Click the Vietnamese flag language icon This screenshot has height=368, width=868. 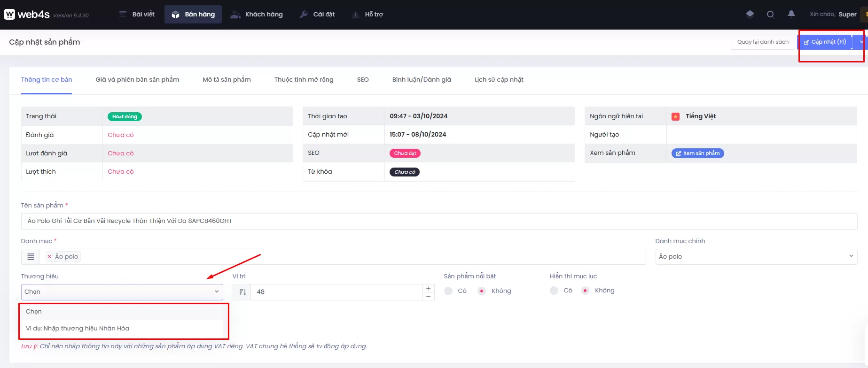pos(675,116)
